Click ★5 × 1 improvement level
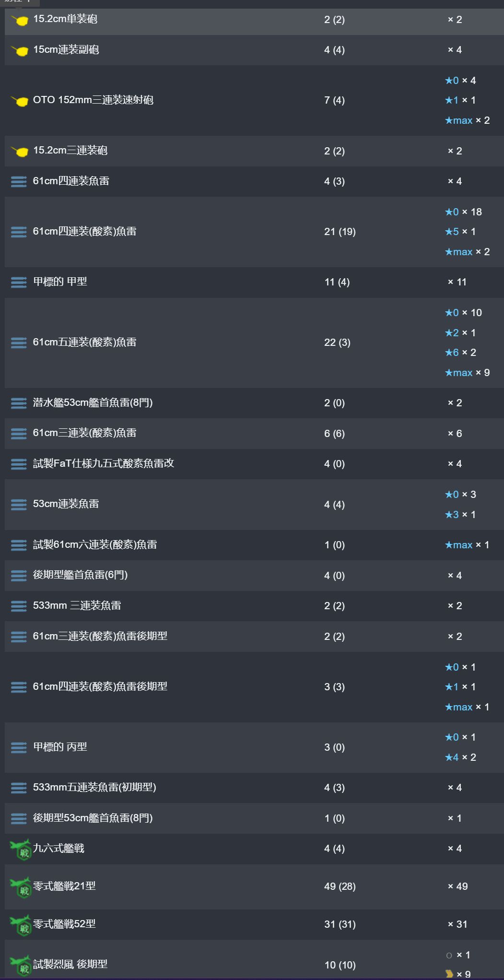 tap(460, 232)
